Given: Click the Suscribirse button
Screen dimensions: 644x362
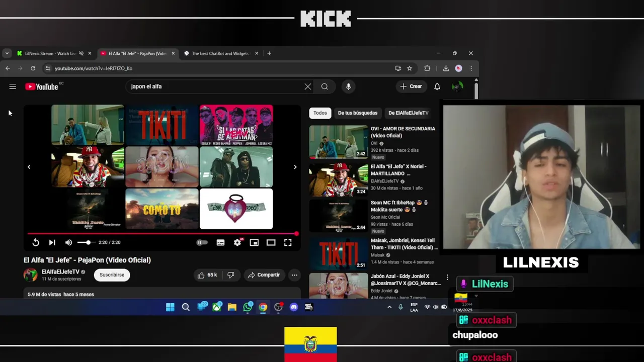Looking at the screenshot, I should (x=112, y=275).
